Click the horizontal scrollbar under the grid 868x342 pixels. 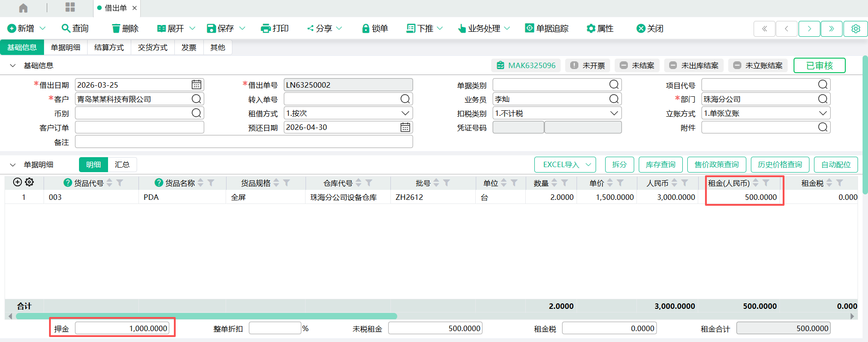point(207,316)
